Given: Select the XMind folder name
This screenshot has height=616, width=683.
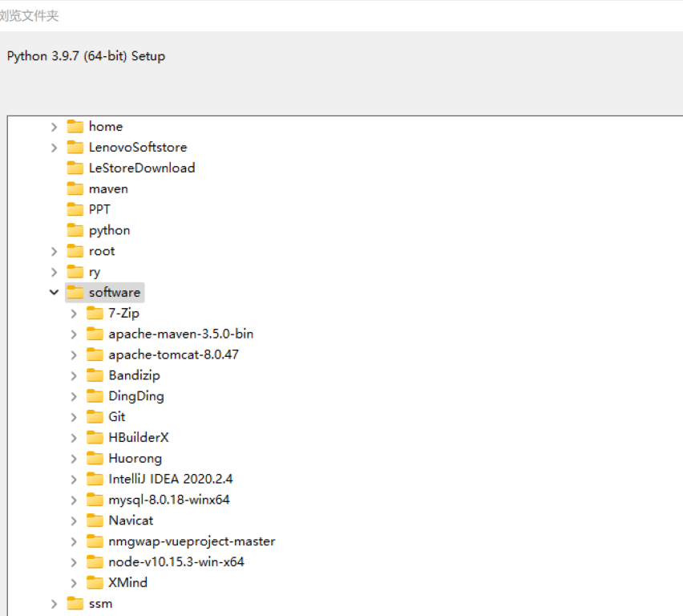Looking at the screenshot, I should coord(128,583).
